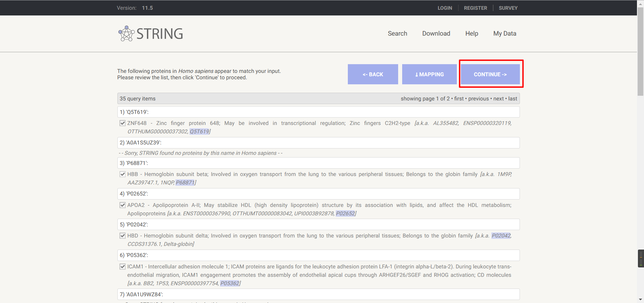Uncheck the ZNF648 protein checkbox

pyautogui.click(x=123, y=123)
